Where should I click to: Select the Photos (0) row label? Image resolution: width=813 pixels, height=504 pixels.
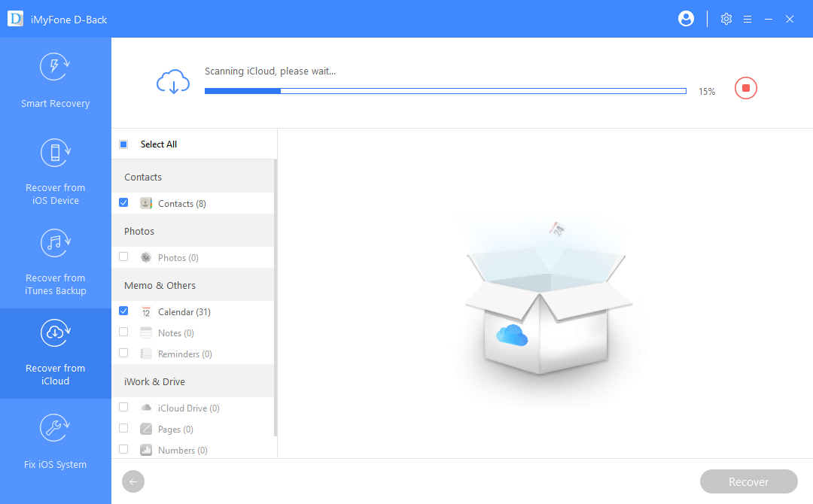(x=178, y=258)
